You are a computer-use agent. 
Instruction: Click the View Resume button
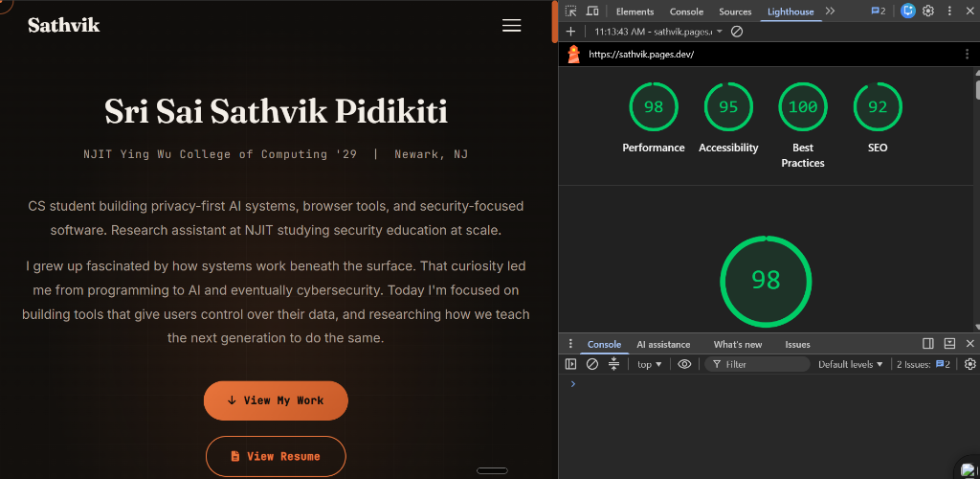click(276, 457)
